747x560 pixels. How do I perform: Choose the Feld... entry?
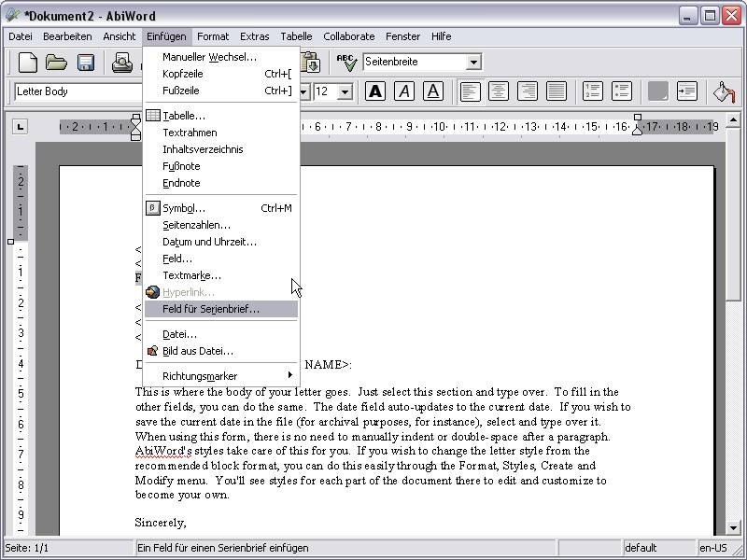[221, 259]
